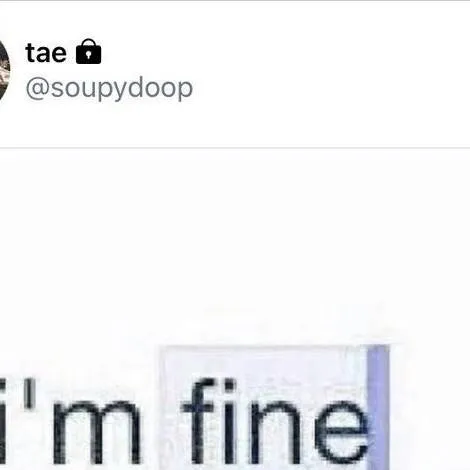Click the "@" symbol in the handle
470x470 pixels.
point(38,88)
